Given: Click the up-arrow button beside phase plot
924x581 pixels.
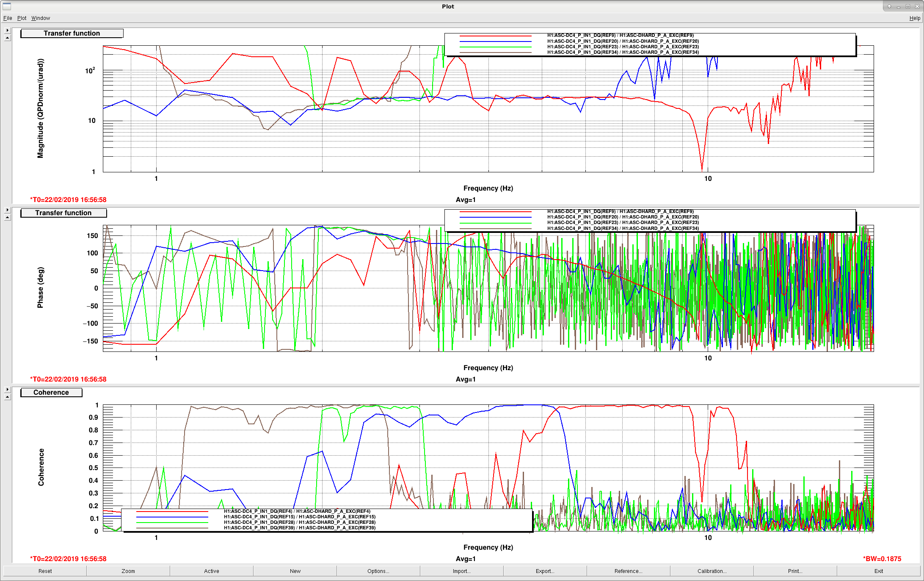Looking at the screenshot, I should pos(7,217).
